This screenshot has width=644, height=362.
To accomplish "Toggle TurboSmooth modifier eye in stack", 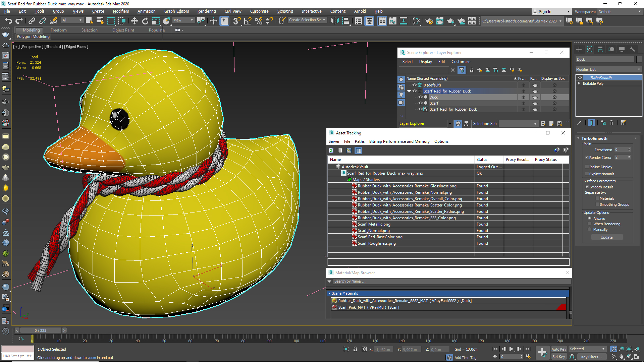I will (x=580, y=77).
